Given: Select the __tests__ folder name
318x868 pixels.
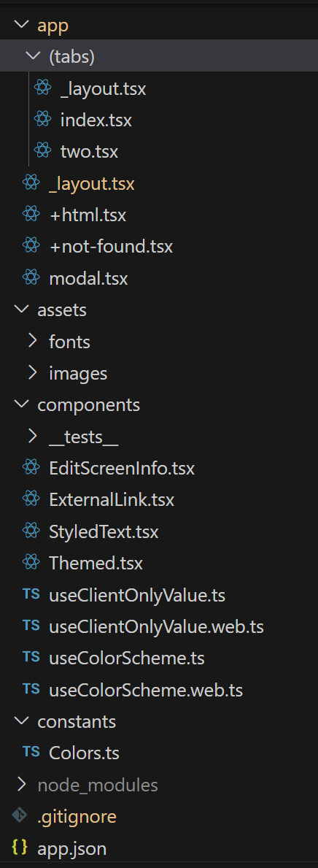Looking at the screenshot, I should pos(83,438).
